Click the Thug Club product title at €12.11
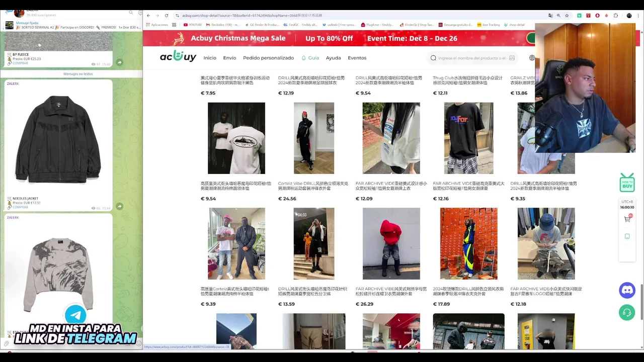Image resolution: width=644 pixels, height=362 pixels. tap(467, 80)
